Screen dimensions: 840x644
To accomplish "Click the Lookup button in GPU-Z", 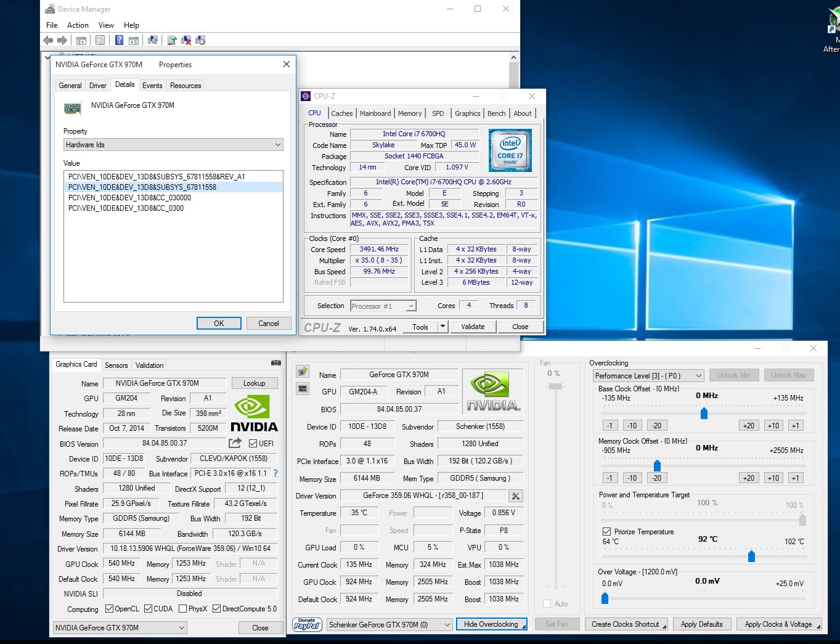I will (x=255, y=383).
